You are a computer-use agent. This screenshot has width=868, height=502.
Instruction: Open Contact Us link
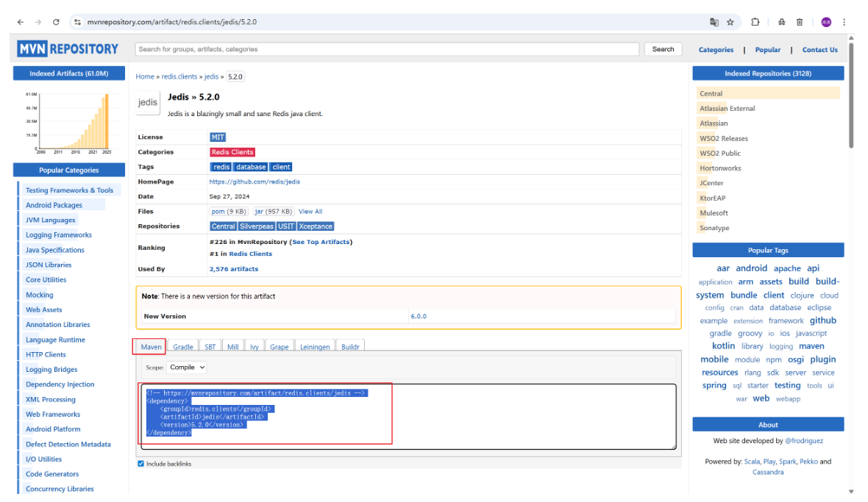[820, 50]
